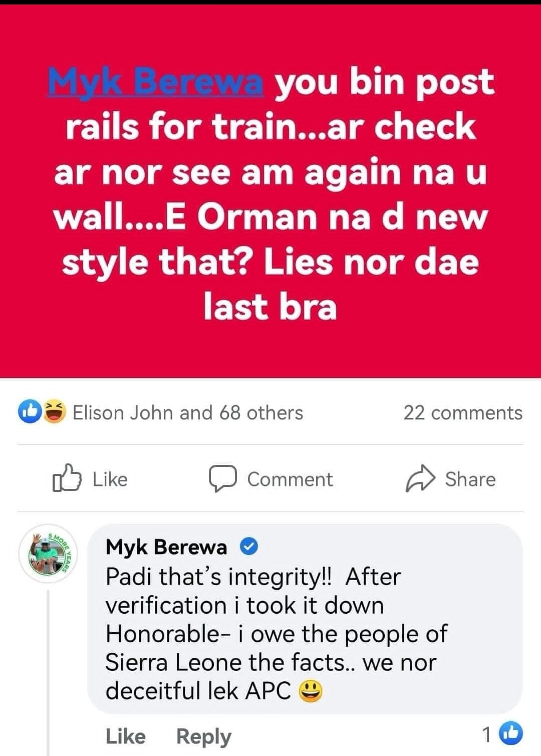Click the blue verified badge next to Myk Berewa
The width and height of the screenshot is (541, 756).
click(249, 547)
